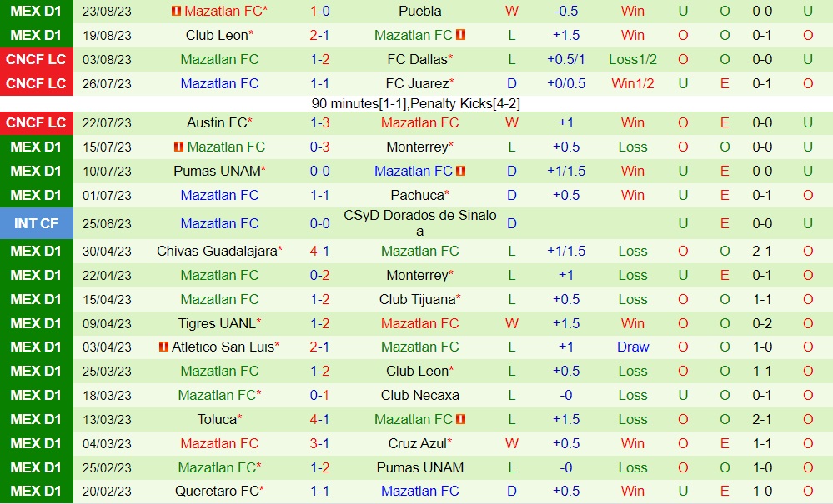Click the red card icon in the Toluca 13/03/23 row
Screen dimensions: 833x504
tap(461, 420)
